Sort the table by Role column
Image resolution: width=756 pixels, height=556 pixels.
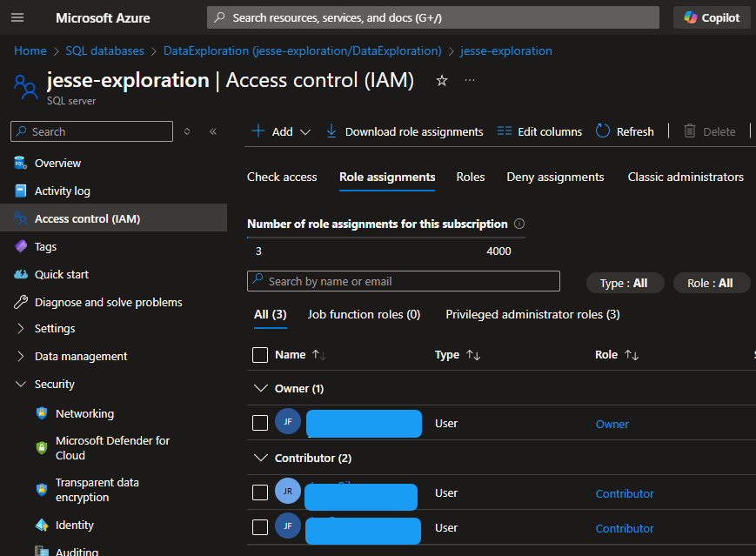617,355
